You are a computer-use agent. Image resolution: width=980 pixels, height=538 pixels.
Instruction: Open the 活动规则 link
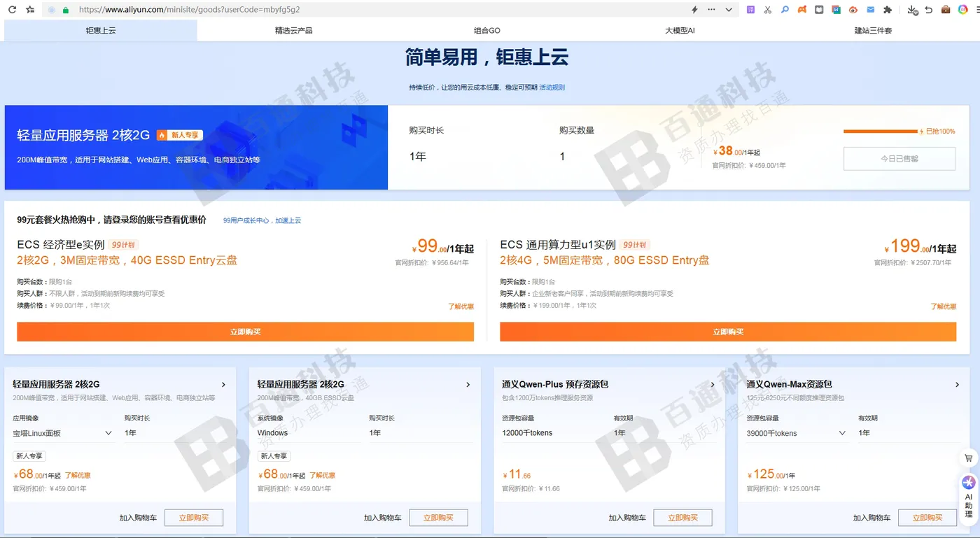click(x=552, y=87)
